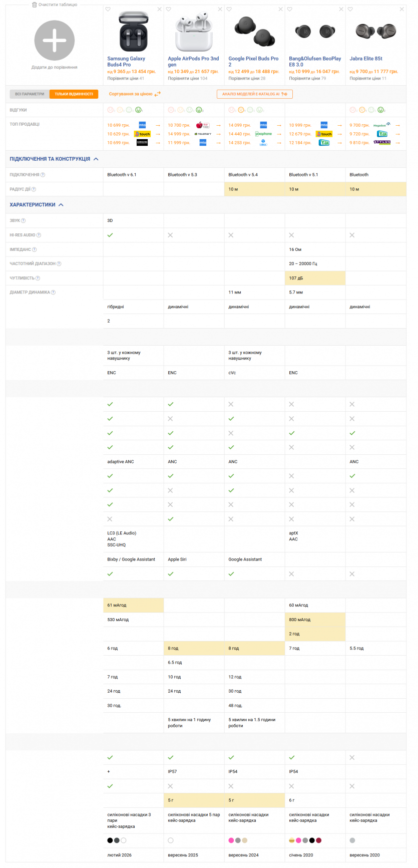This screenshot has width=418, height=868.
Task: Show help for Радіус дії parameter
Action: (x=34, y=189)
